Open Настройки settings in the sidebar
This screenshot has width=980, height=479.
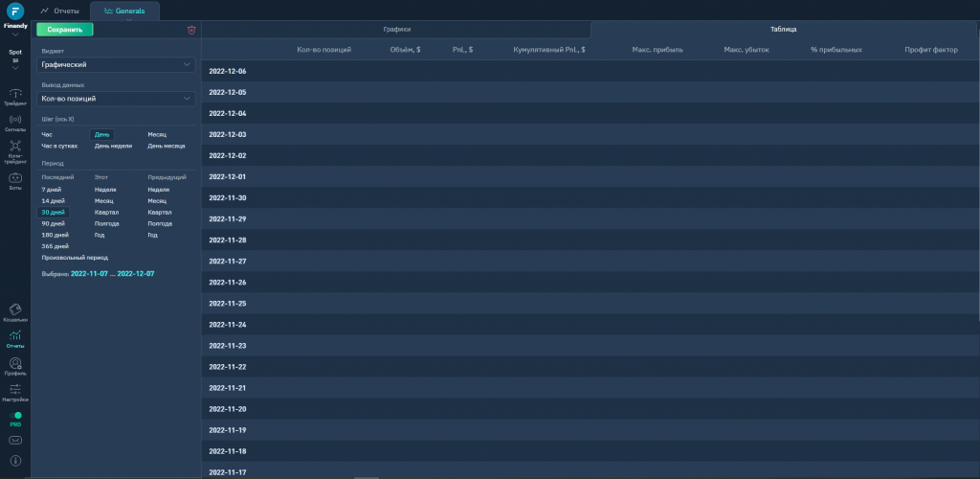(15, 393)
